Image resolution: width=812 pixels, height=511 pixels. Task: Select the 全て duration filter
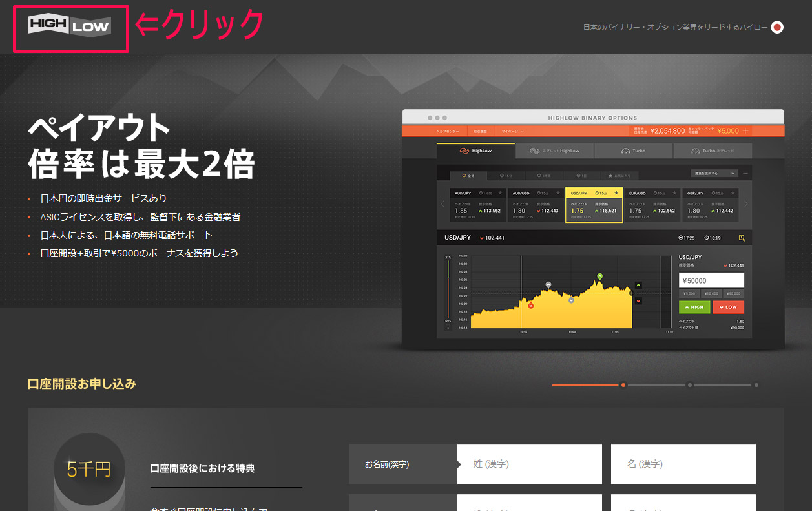click(469, 175)
